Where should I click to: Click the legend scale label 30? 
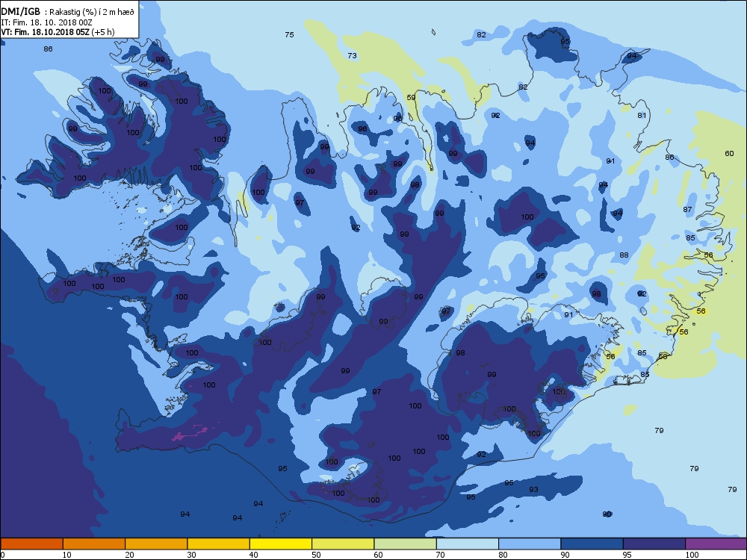click(191, 555)
